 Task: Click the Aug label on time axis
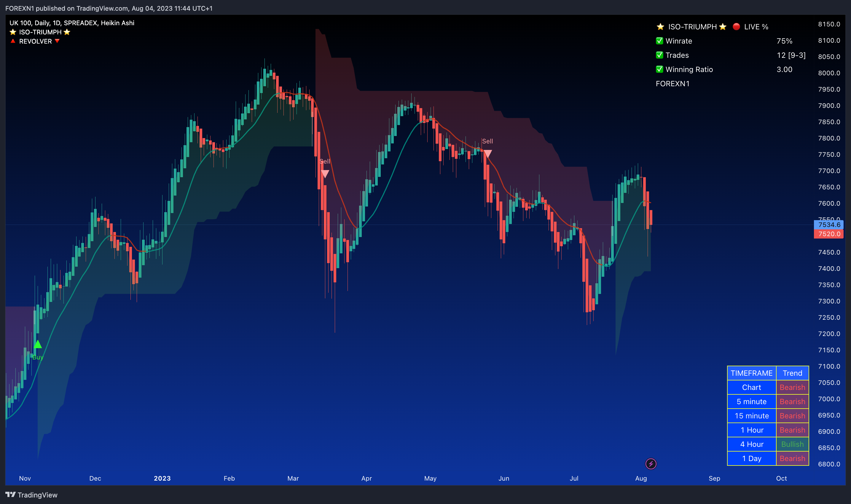[x=641, y=478]
